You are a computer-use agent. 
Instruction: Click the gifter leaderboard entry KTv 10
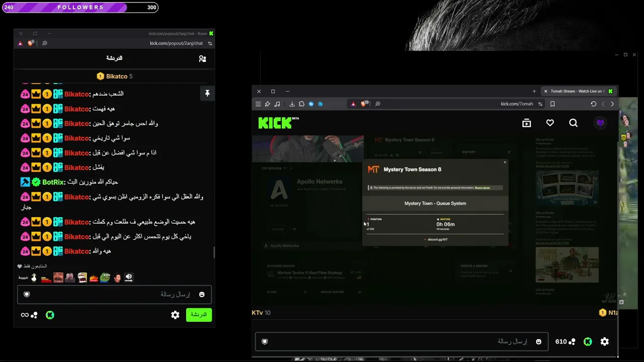261,313
